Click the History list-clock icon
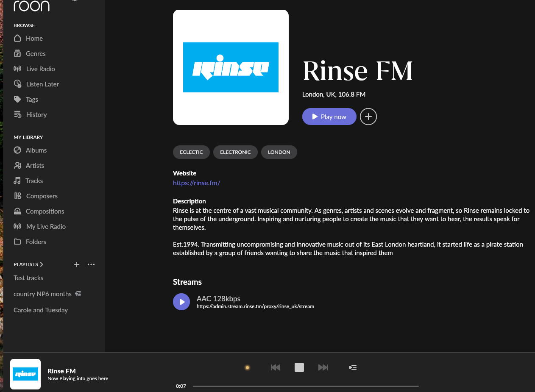This screenshot has width=535, height=392. tap(17, 114)
